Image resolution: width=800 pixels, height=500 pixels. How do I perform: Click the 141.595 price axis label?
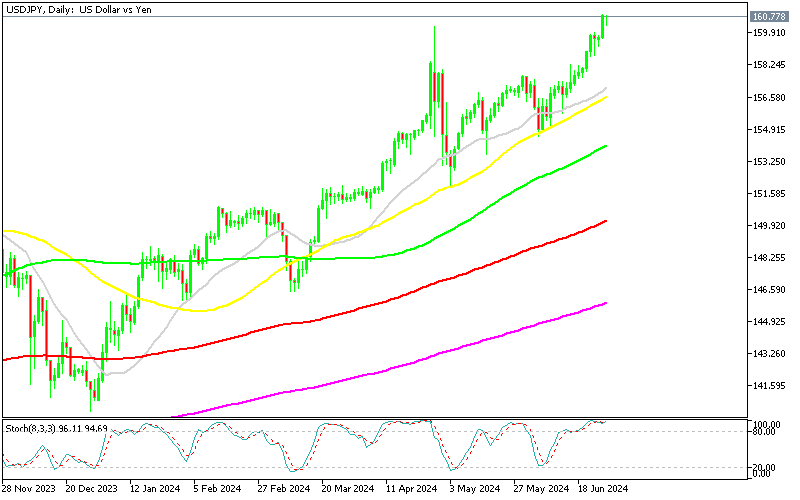[769, 385]
